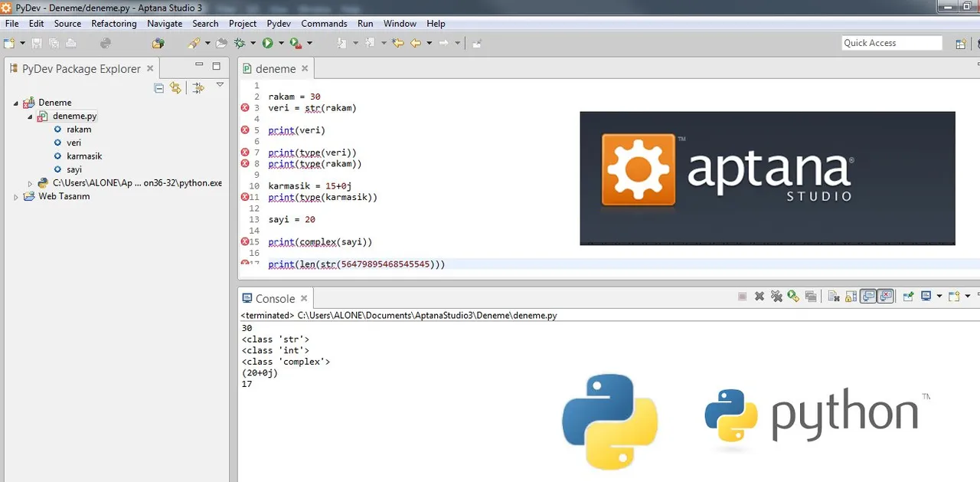The width and height of the screenshot is (980, 482).
Task: Remove all terminated launches double-X icon
Action: point(776,296)
